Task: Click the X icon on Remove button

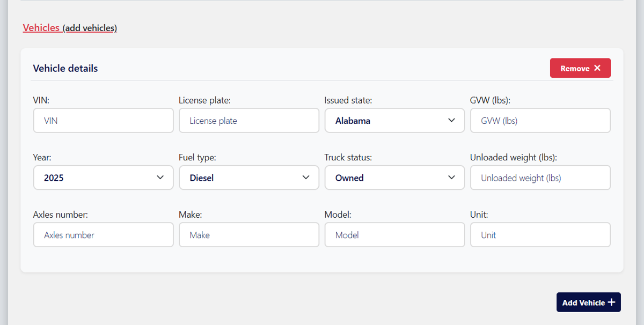Action: [597, 68]
